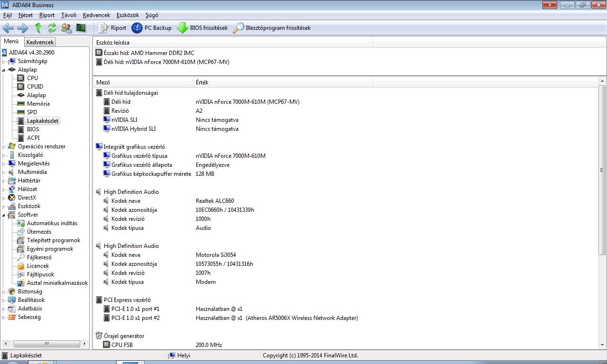Screen dimensions: 607x364
Task: Open the Eszközök menu
Action: (128, 15)
